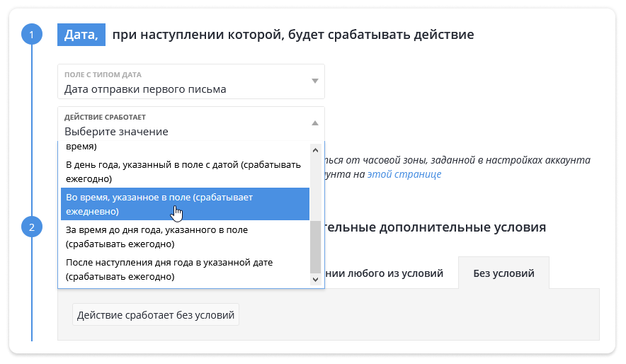Viewport: 626px width, 364px height.
Task: Open the 'Поле с типом дата' dropdown
Action: point(190,81)
